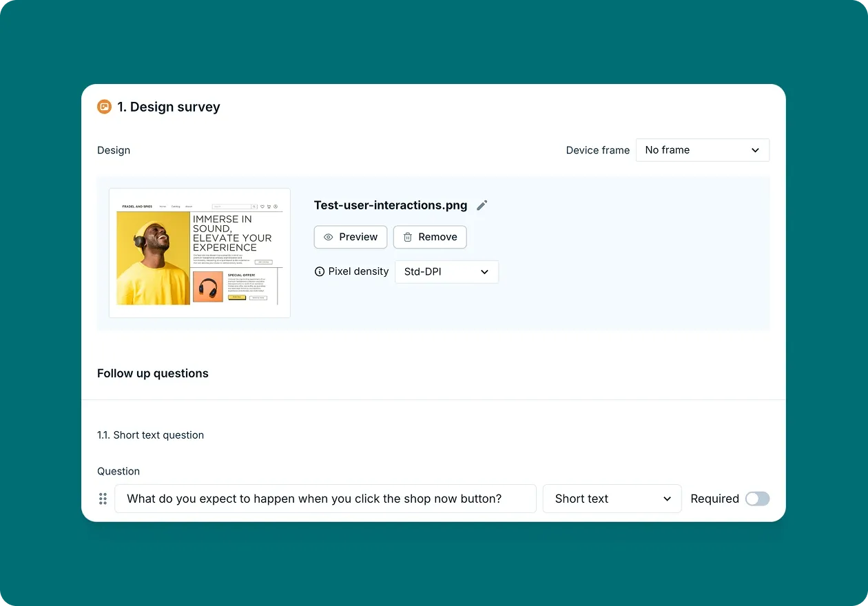Click the question text input field

(x=326, y=499)
